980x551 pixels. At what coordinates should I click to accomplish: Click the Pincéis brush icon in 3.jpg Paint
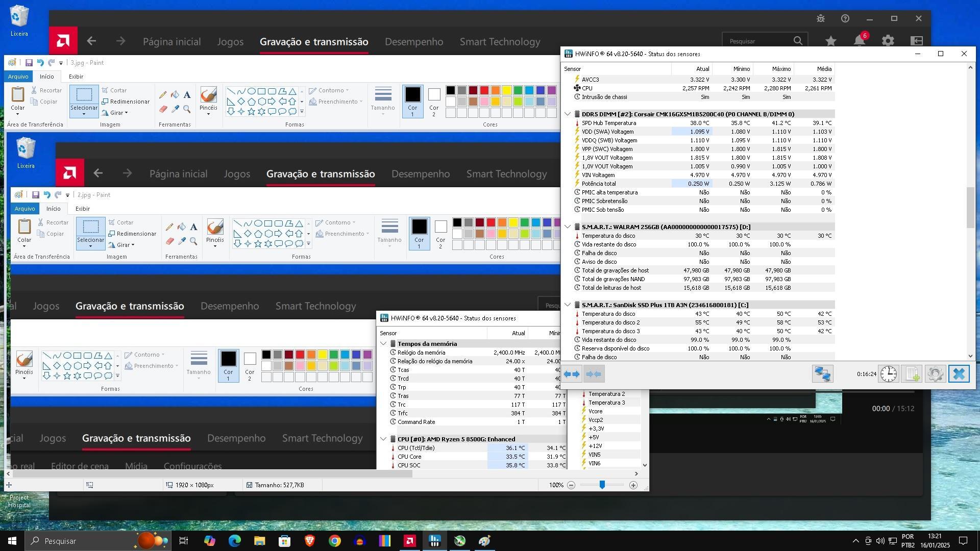pos(208,95)
